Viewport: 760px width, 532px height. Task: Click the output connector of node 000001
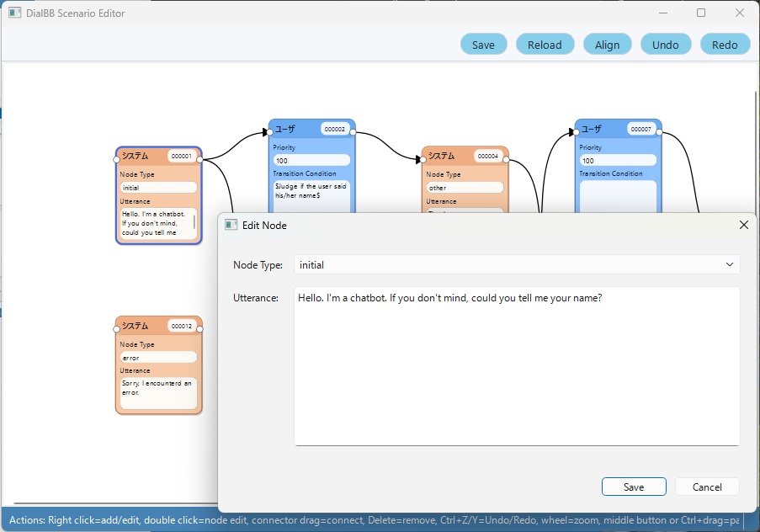pyautogui.click(x=199, y=160)
